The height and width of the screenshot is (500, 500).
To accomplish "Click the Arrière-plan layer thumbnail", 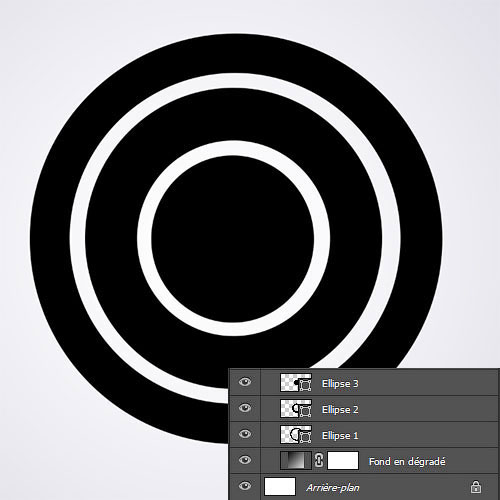I will point(280,486).
